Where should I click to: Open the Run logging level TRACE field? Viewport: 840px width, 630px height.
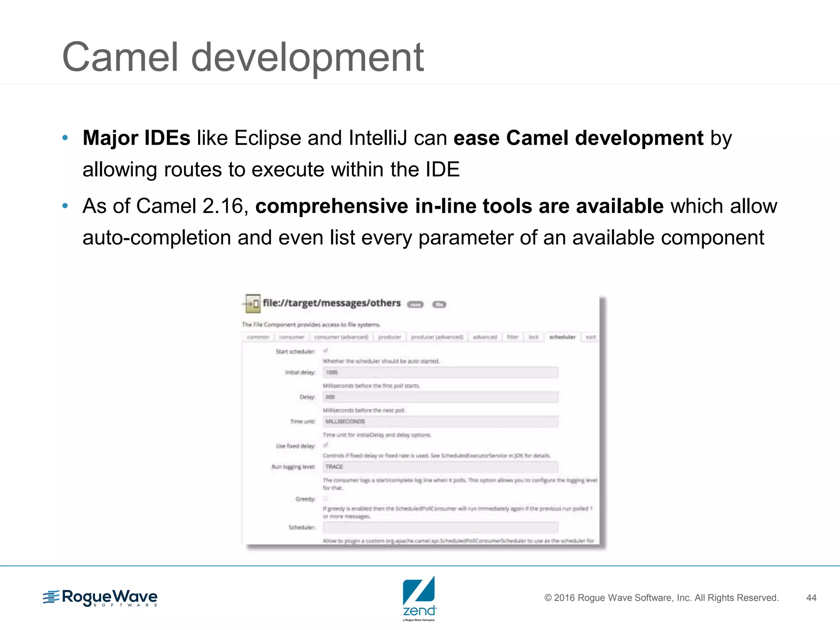tap(440, 467)
